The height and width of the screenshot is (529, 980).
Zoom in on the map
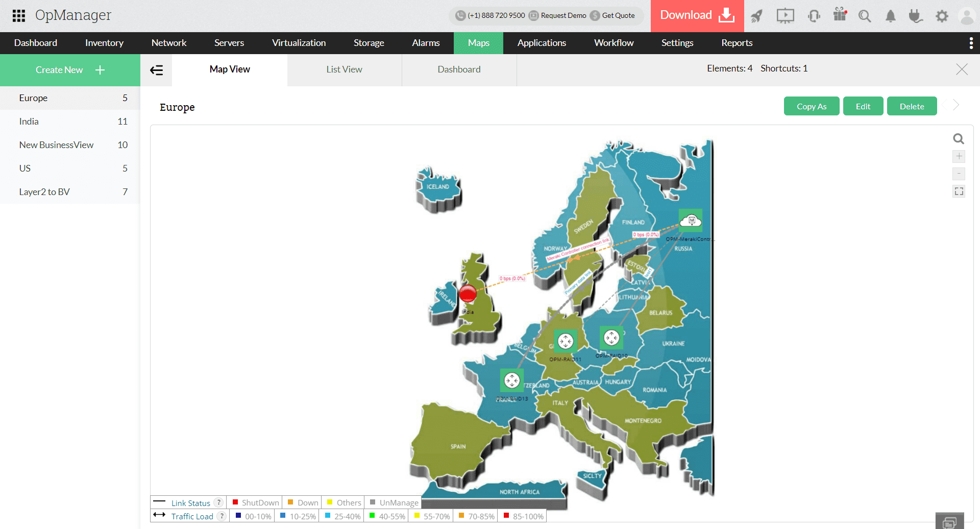click(959, 156)
